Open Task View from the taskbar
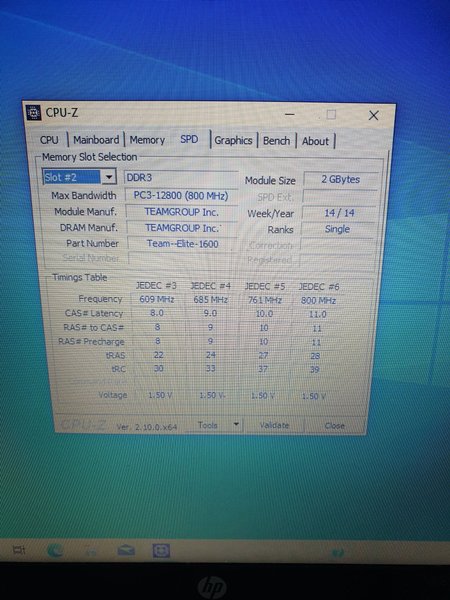The height and width of the screenshot is (600, 450). pyautogui.click(x=19, y=551)
